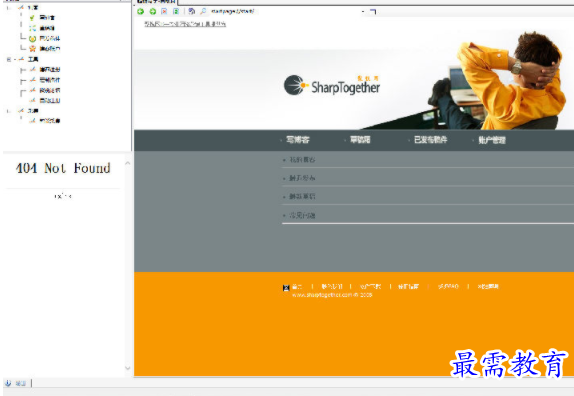Open the 已发布稿件 navigation item
This screenshot has width=574, height=396.
430,140
